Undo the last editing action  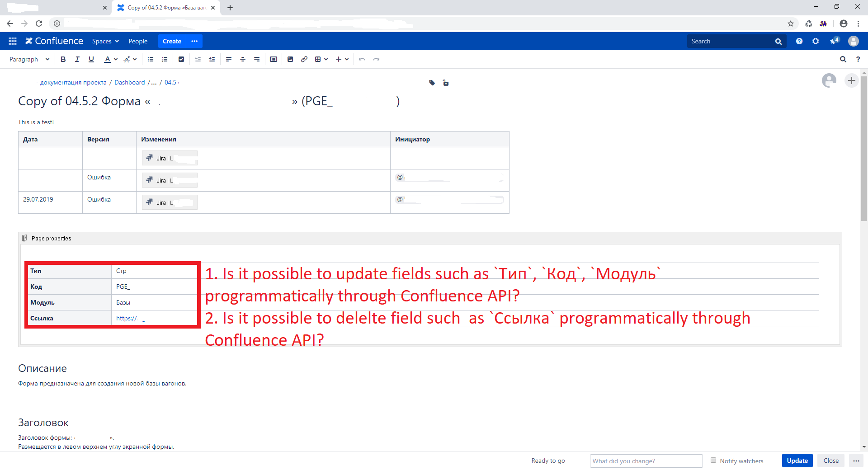click(x=362, y=59)
